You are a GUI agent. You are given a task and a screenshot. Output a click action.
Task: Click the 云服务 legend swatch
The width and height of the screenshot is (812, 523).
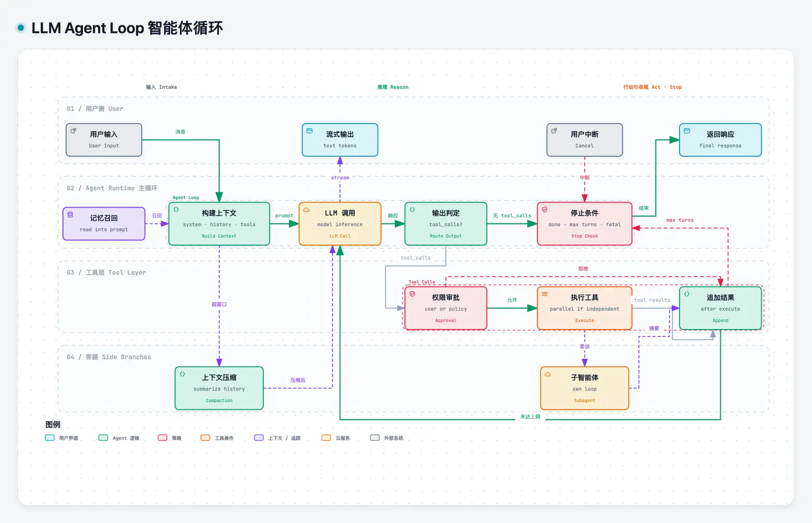click(326, 438)
